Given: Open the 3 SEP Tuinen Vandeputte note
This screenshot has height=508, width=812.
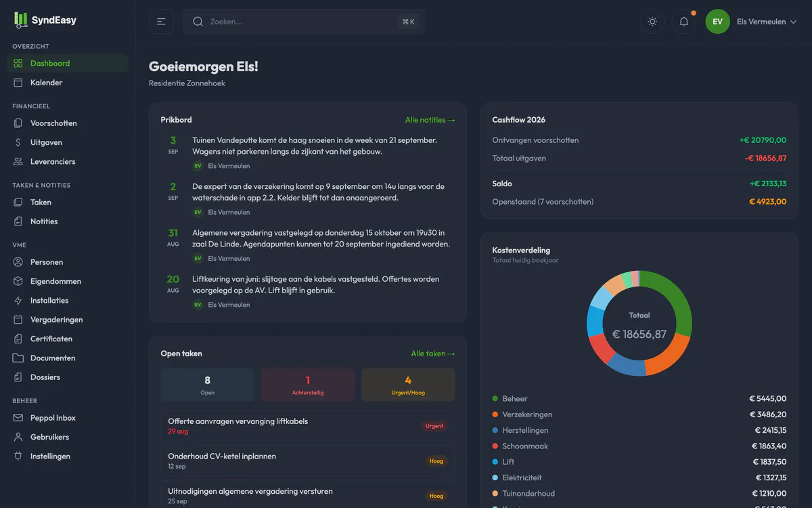Looking at the screenshot, I should [308, 152].
